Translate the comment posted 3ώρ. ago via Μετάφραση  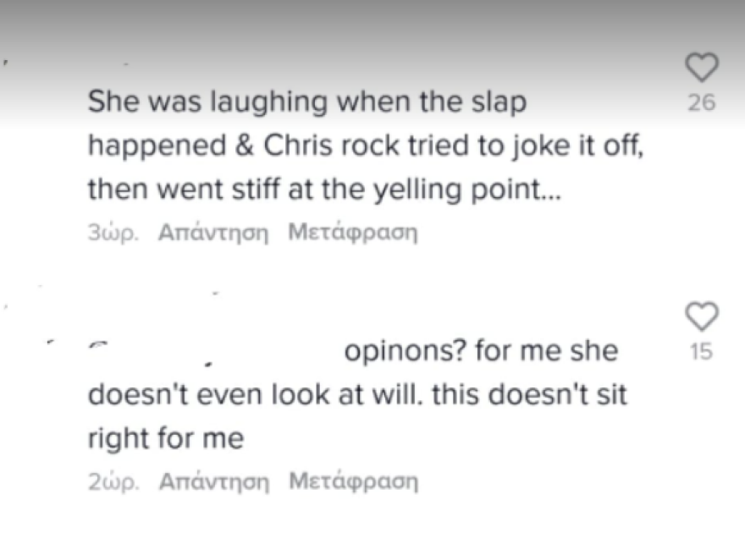(353, 233)
